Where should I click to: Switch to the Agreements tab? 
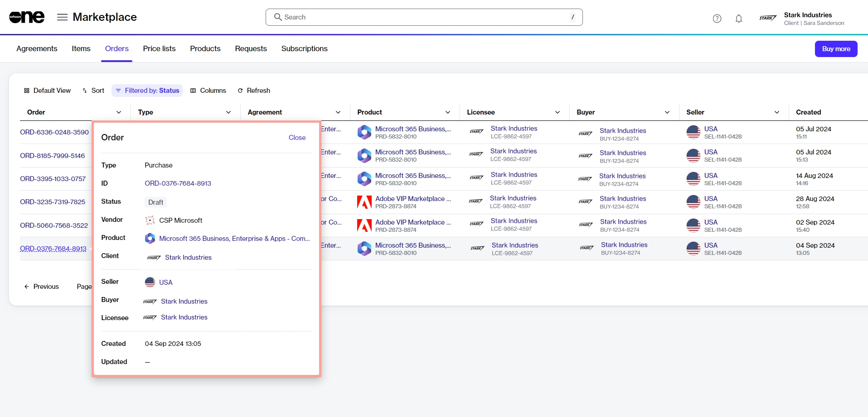point(37,48)
